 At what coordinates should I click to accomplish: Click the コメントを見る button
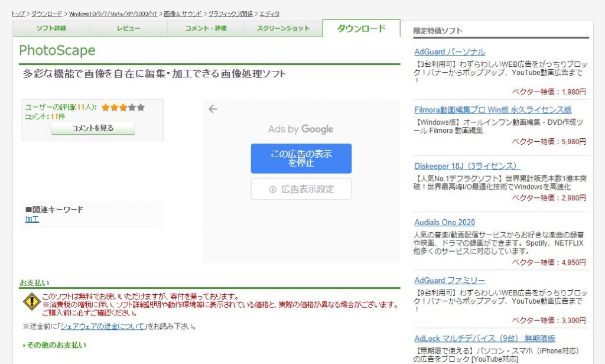[93, 128]
